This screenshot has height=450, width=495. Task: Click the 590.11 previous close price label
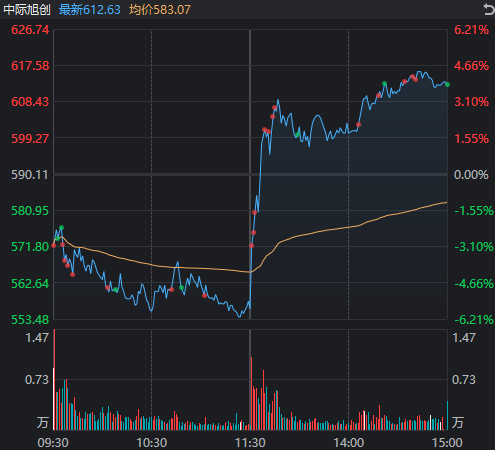30,175
